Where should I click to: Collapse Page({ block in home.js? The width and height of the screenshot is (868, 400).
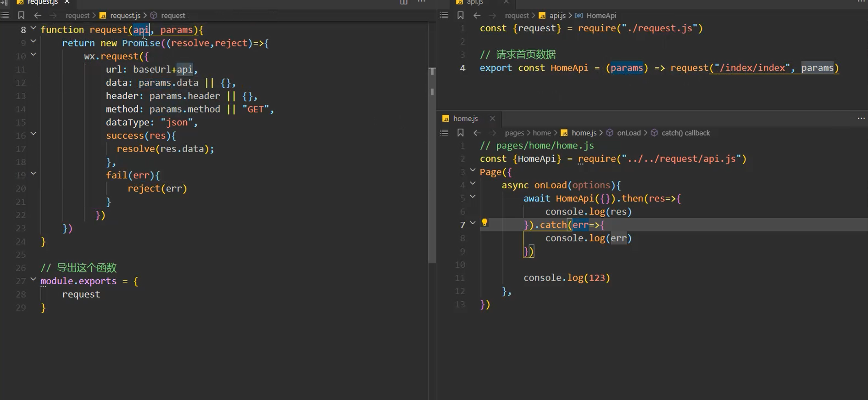[x=473, y=170]
